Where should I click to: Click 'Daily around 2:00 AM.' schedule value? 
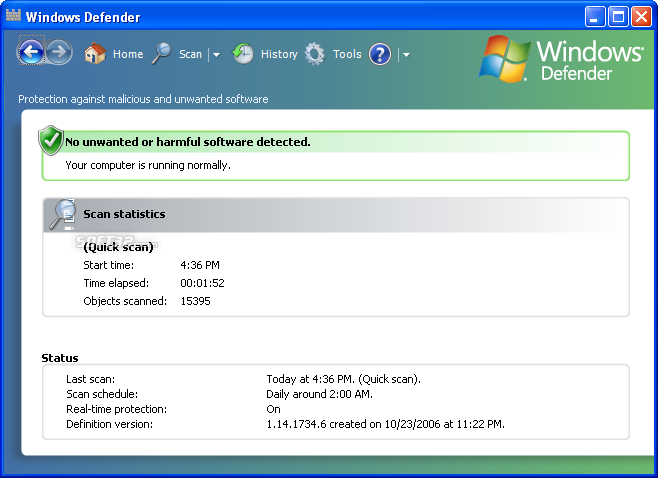coord(319,394)
